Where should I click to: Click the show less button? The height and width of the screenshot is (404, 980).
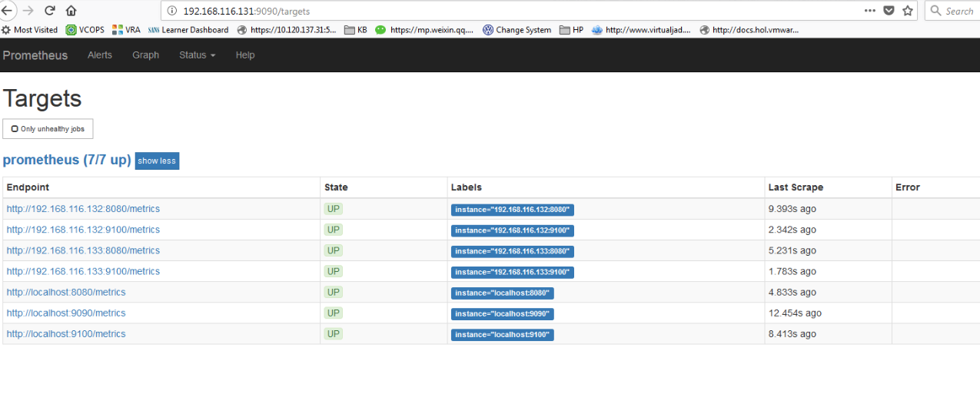[157, 161]
